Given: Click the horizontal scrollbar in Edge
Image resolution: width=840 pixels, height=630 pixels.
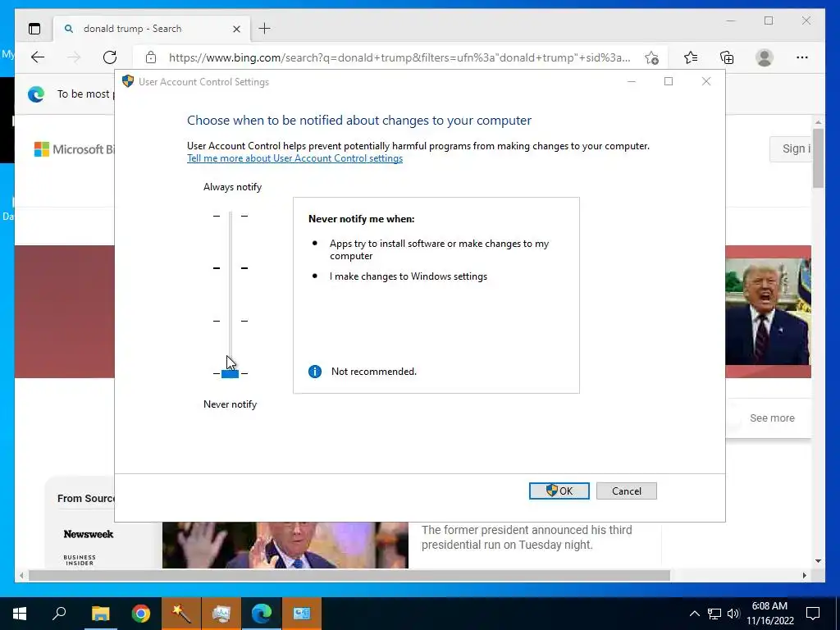Looking at the screenshot, I should (349, 575).
